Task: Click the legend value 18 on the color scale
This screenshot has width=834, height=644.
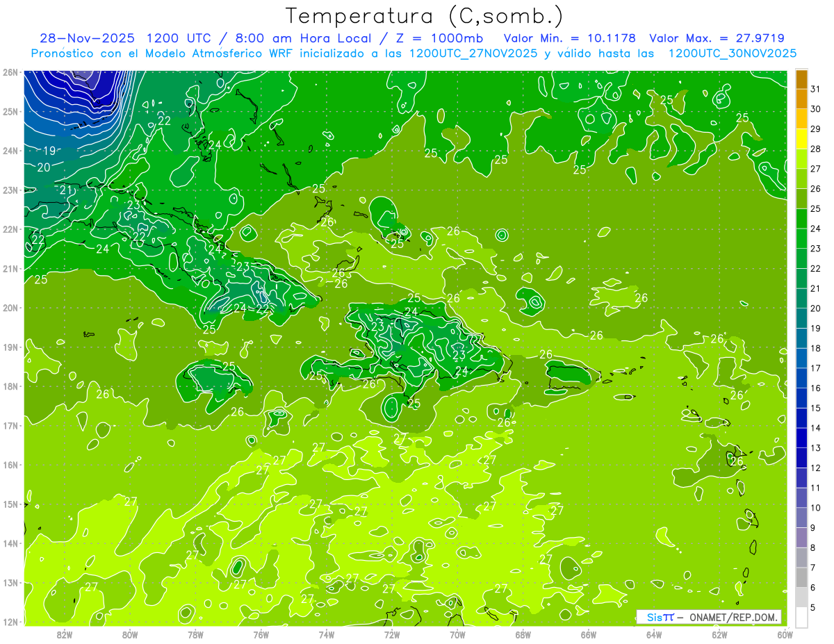Action: (816, 347)
